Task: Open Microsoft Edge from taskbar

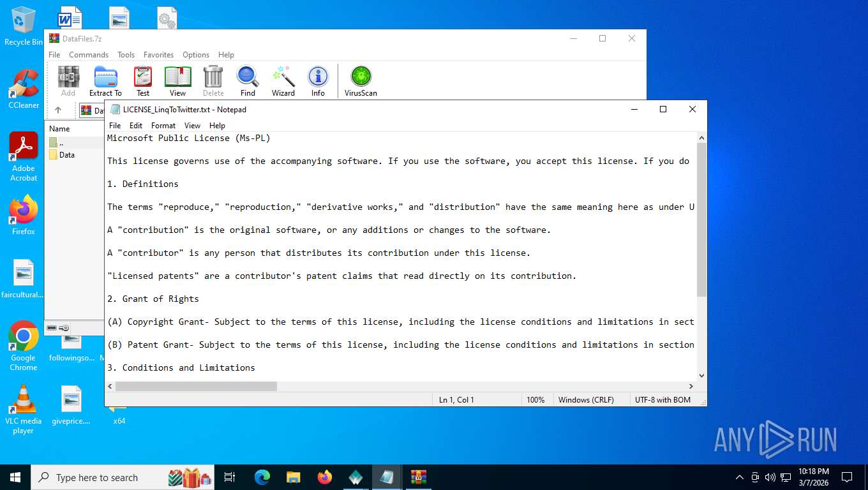Action: coord(262,477)
